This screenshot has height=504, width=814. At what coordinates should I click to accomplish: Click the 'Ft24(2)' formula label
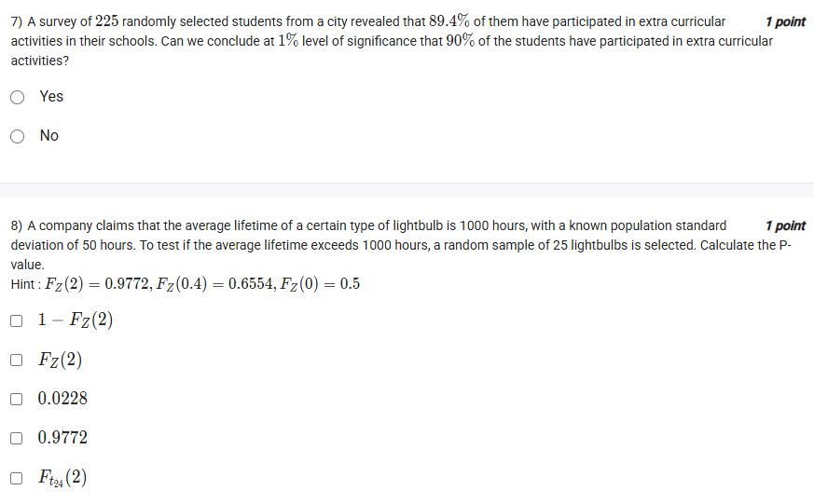pos(62,478)
